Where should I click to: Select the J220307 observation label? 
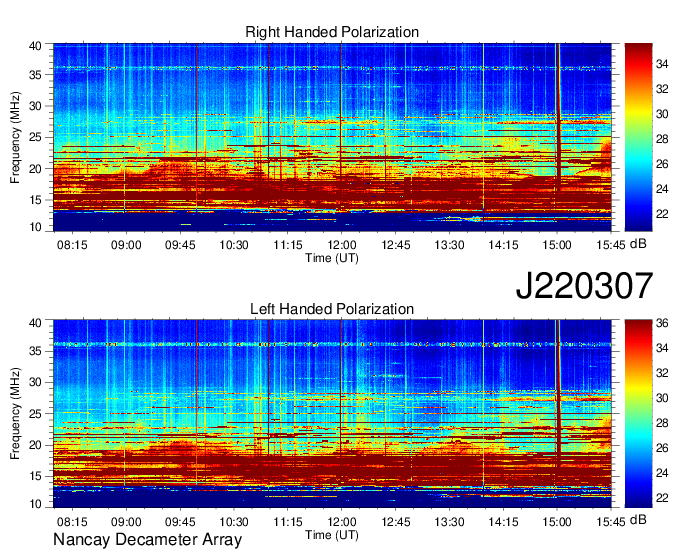coord(584,286)
